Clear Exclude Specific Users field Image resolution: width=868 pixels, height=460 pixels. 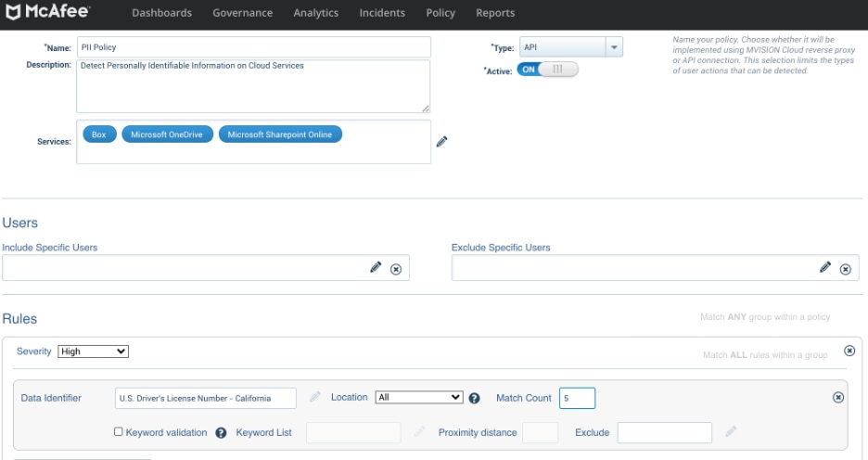846,269
